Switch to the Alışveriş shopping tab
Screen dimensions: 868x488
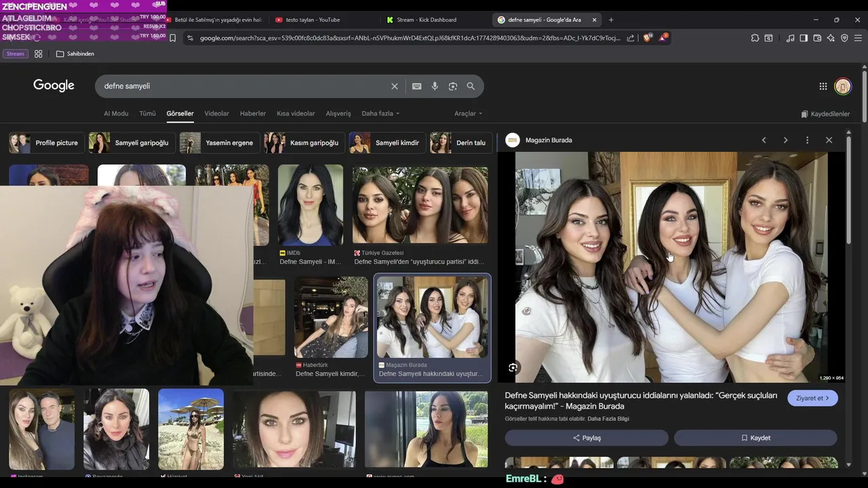pos(338,113)
